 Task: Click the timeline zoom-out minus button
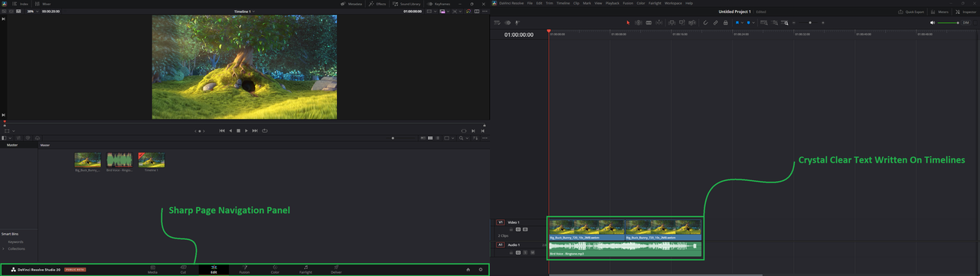[x=794, y=22]
